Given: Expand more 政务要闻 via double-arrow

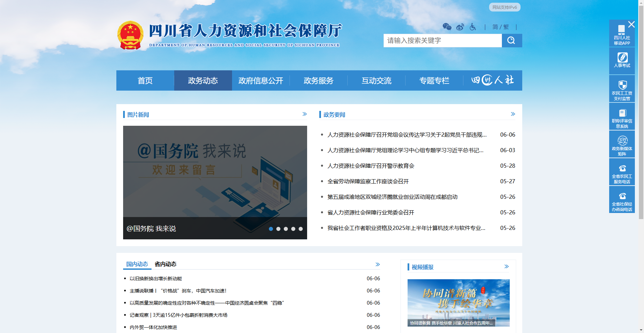Looking at the screenshot, I should point(512,114).
